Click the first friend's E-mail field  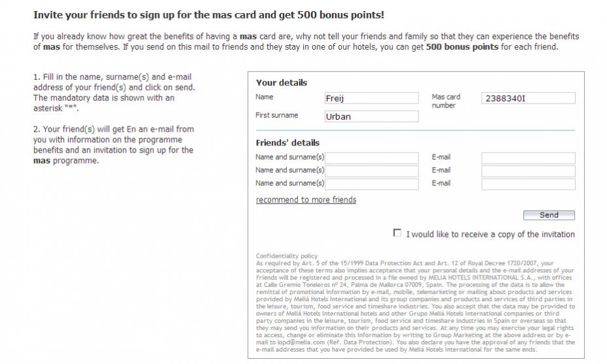coord(528,158)
